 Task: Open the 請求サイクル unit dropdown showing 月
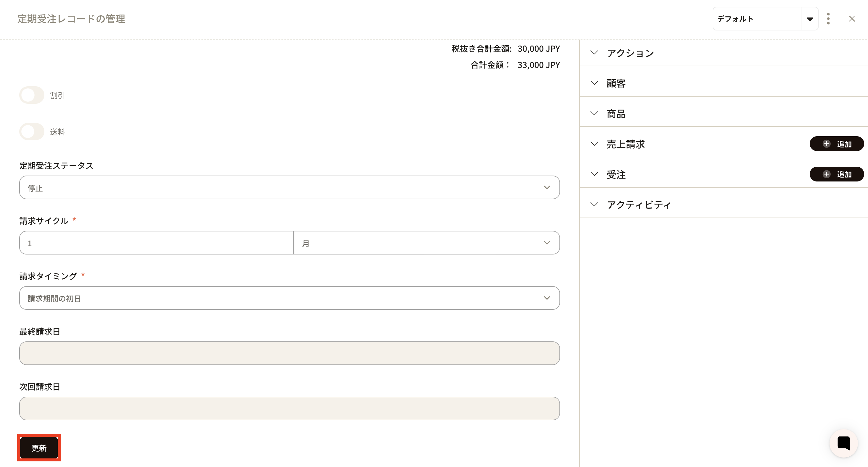point(427,243)
